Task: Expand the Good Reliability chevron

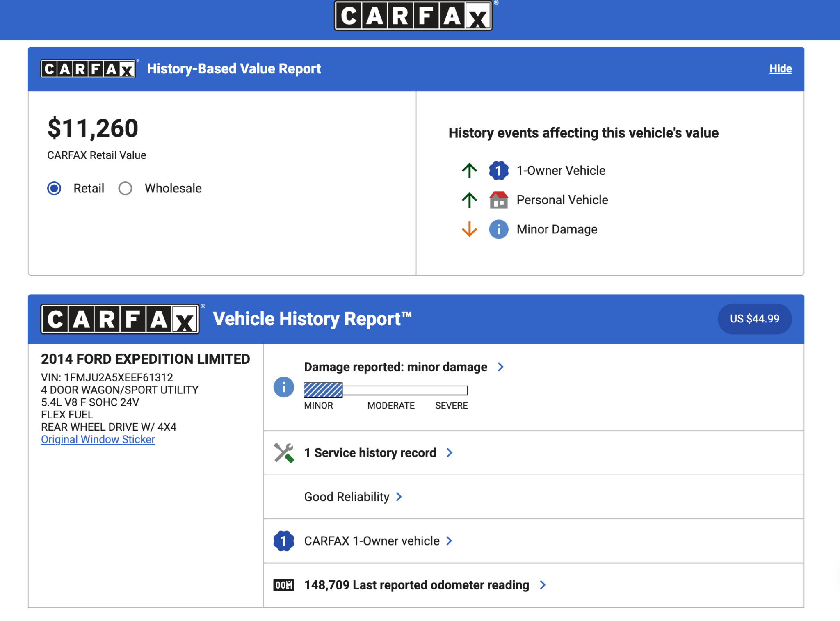Action: click(x=399, y=497)
